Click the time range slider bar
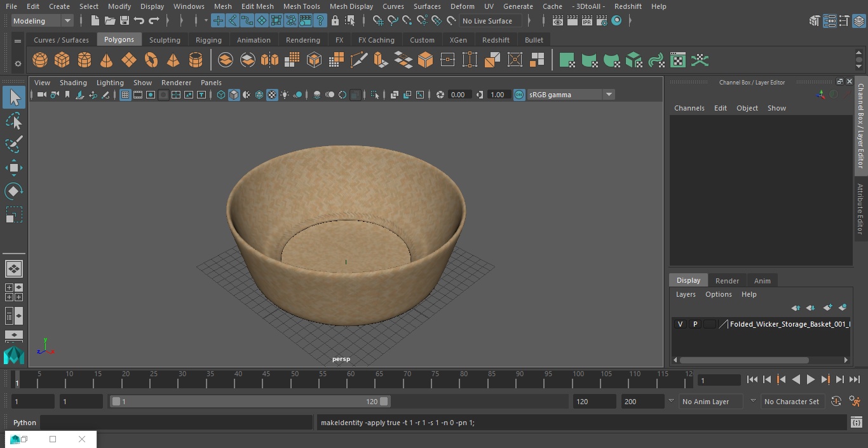This screenshot has width=868, height=448. 250,402
